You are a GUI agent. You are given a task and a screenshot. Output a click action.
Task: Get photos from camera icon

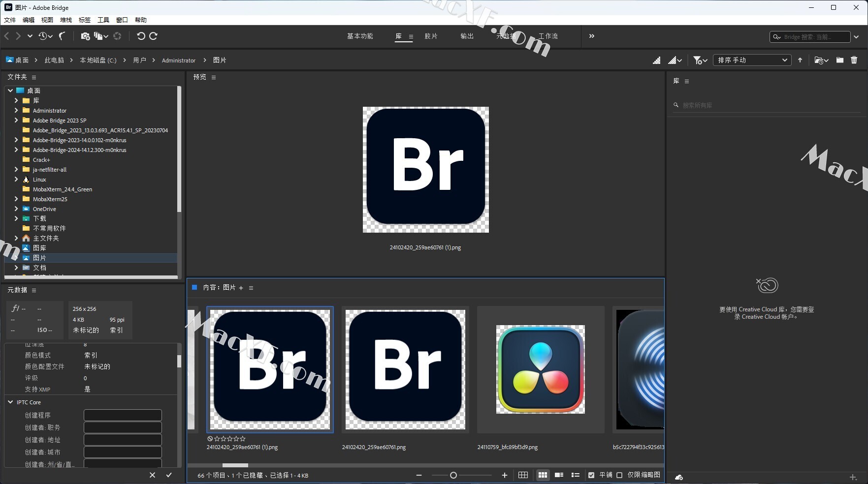pos(85,36)
